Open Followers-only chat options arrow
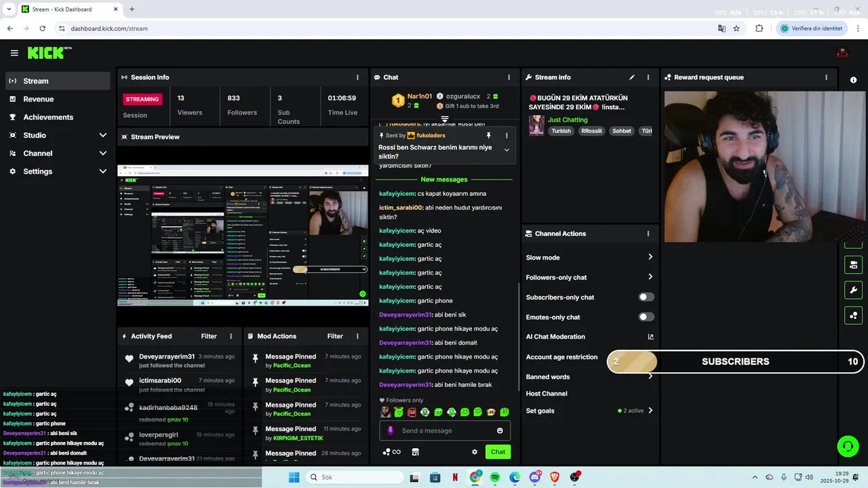Image resolution: width=868 pixels, height=488 pixels. point(650,277)
